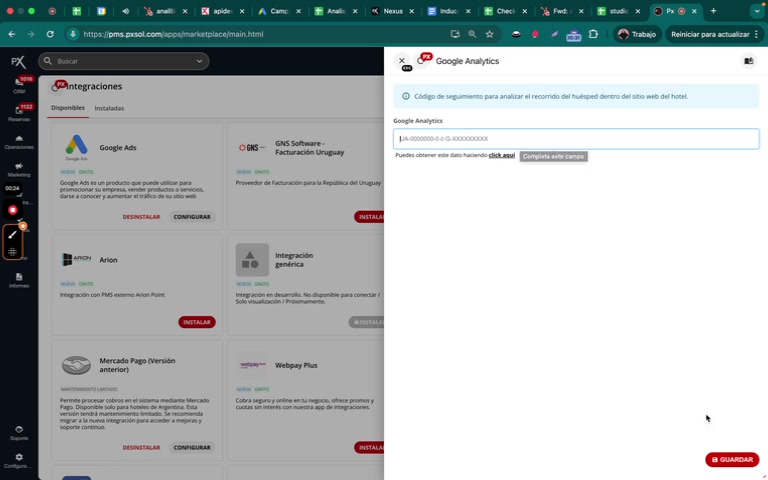Image resolution: width=768 pixels, height=480 pixels.
Task: Focus the Google Analytics tracking code field
Action: pyautogui.click(x=576, y=139)
